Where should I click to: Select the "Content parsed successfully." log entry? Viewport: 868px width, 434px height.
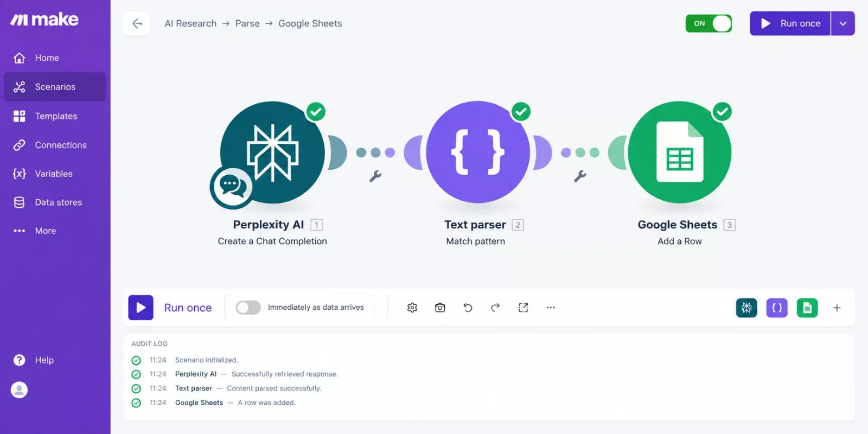coord(274,388)
